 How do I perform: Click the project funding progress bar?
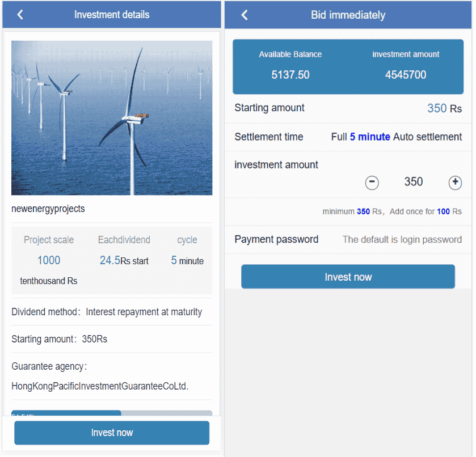pyautogui.click(x=112, y=414)
